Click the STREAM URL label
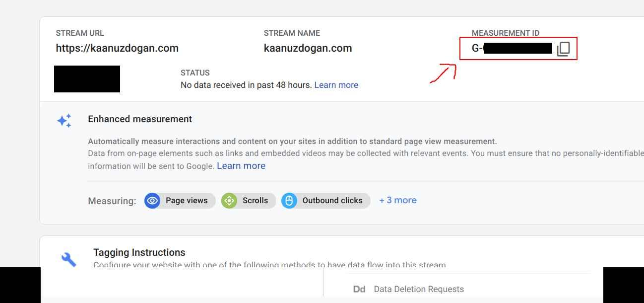The height and width of the screenshot is (303, 644). click(80, 33)
